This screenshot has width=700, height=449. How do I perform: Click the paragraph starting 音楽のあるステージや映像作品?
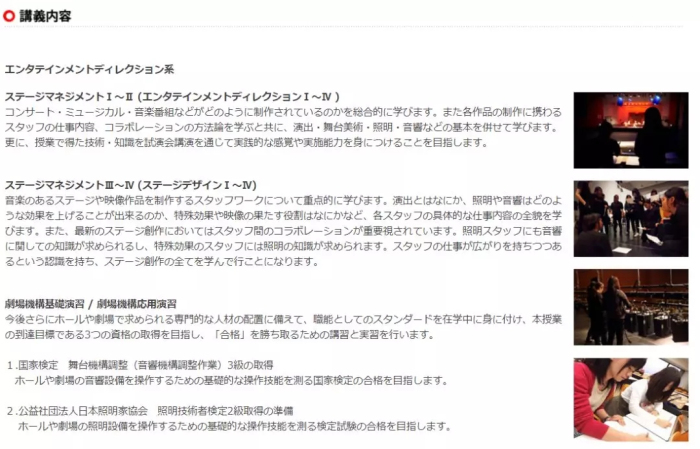(283, 231)
